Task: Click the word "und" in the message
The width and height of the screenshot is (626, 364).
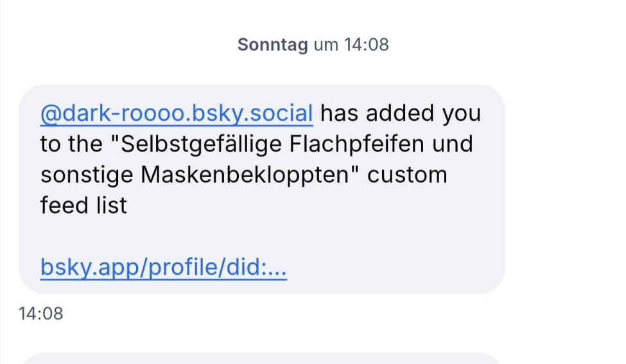Action: click(x=452, y=144)
